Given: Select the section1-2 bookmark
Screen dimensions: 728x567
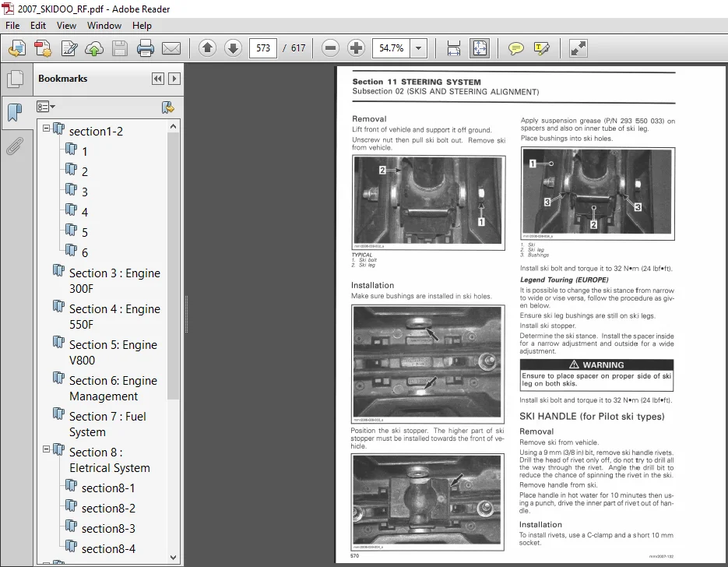Looking at the screenshot, I should [x=96, y=132].
